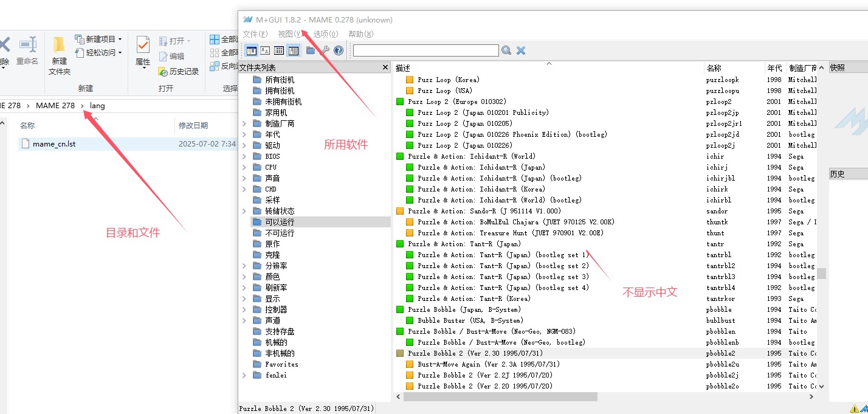Toggle the folder list panel toolbar icon
Image resolution: width=868 pixels, height=414 pixels.
coord(251,50)
